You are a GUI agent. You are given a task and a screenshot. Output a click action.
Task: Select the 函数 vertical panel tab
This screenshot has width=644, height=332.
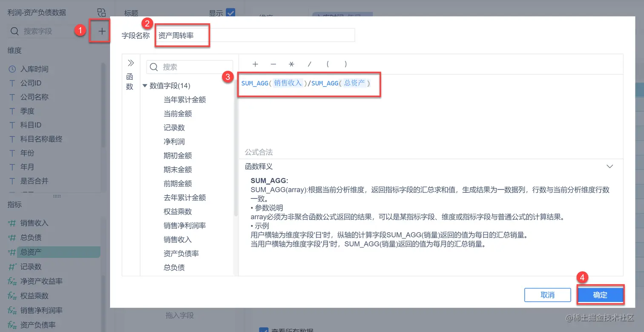(131, 81)
